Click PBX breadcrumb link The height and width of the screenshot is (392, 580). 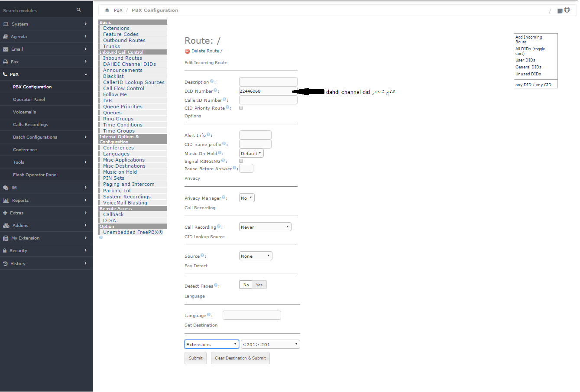pyautogui.click(x=118, y=10)
